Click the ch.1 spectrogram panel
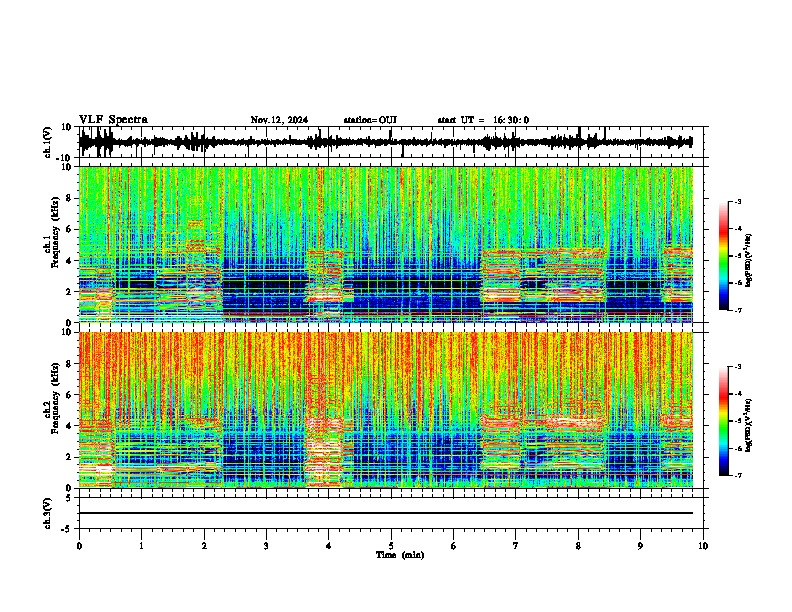 click(386, 244)
